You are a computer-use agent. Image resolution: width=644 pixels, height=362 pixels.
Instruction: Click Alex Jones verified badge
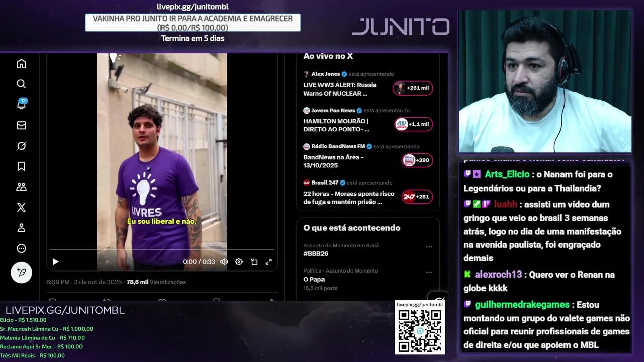pyautogui.click(x=344, y=74)
